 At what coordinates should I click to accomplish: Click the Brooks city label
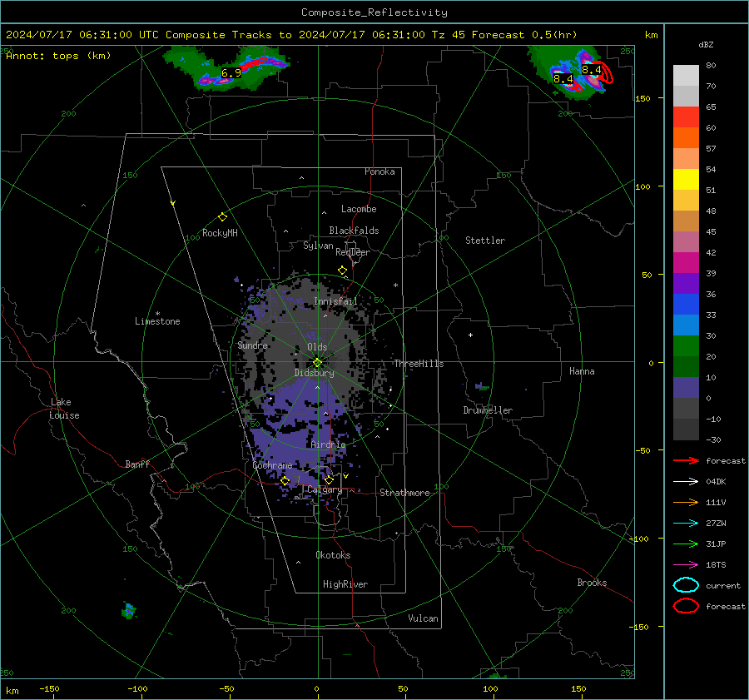click(592, 583)
